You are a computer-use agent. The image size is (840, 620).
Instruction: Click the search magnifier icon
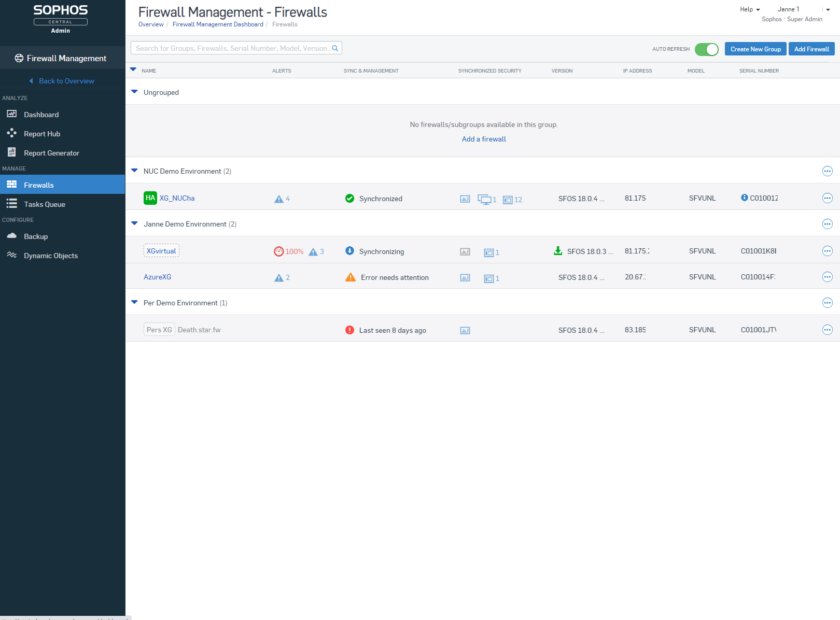pos(335,48)
